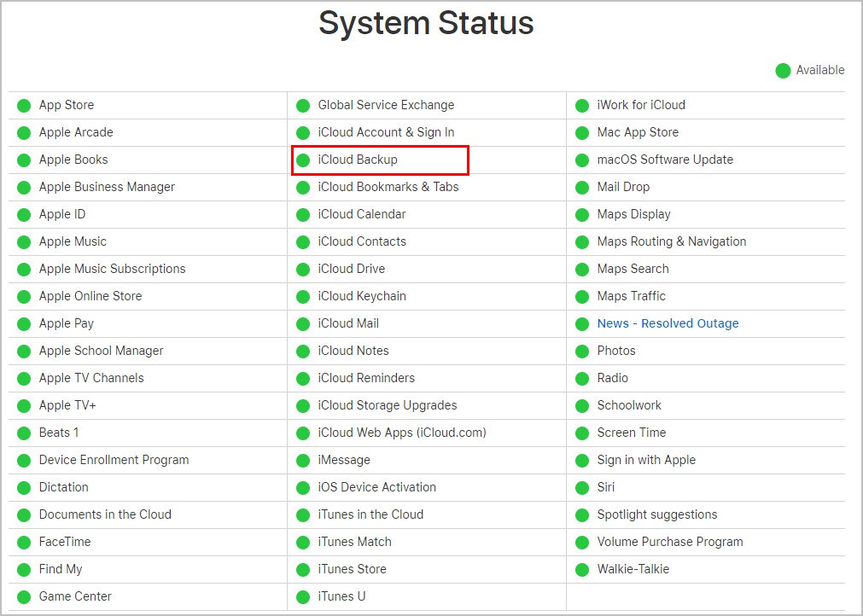Select the iCloud Keychain entry

point(362,296)
